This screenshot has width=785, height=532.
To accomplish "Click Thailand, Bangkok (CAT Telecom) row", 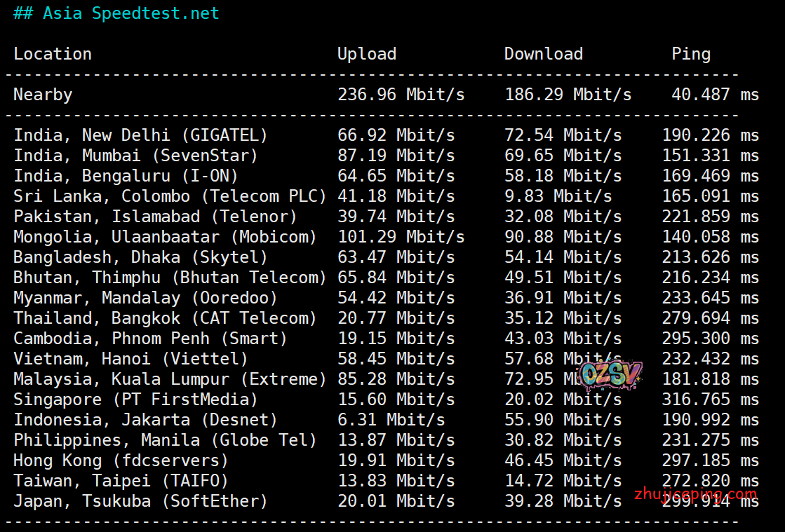I will pos(165,318).
